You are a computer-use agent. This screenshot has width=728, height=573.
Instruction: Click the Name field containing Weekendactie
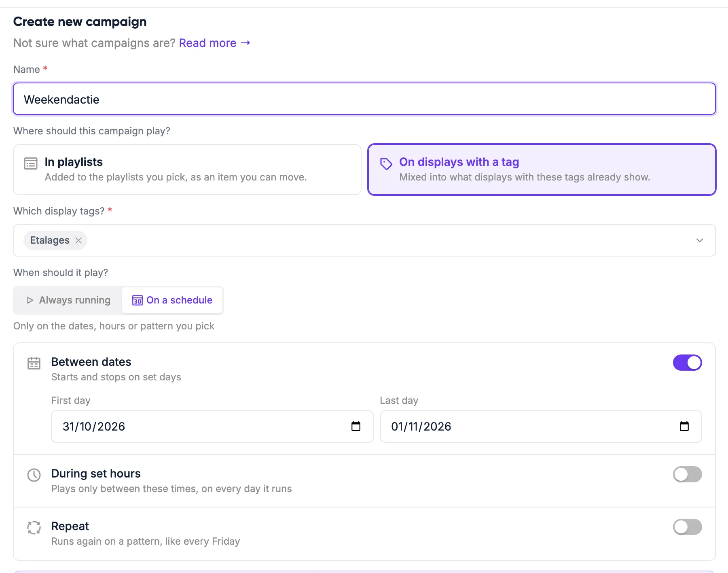pos(364,99)
